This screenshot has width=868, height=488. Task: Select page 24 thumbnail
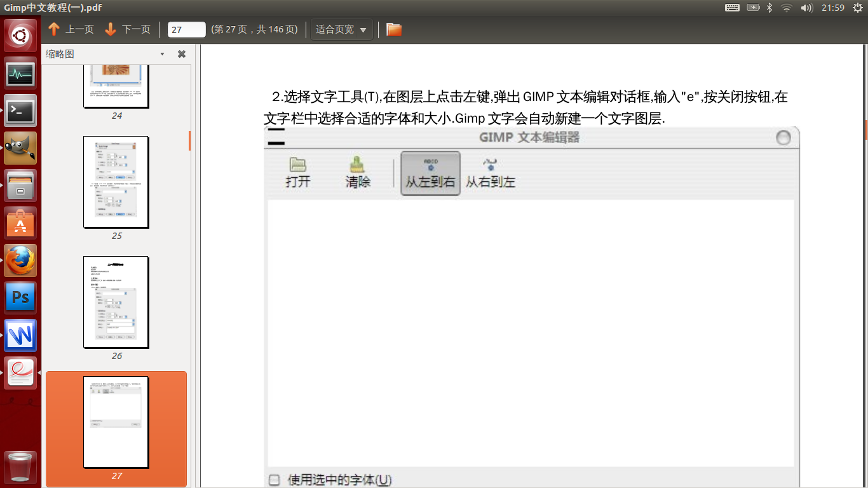(116, 86)
